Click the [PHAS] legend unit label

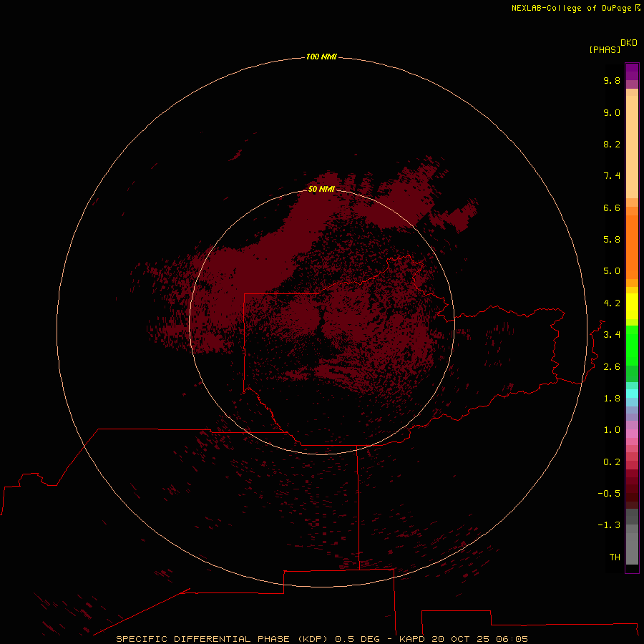(605, 50)
